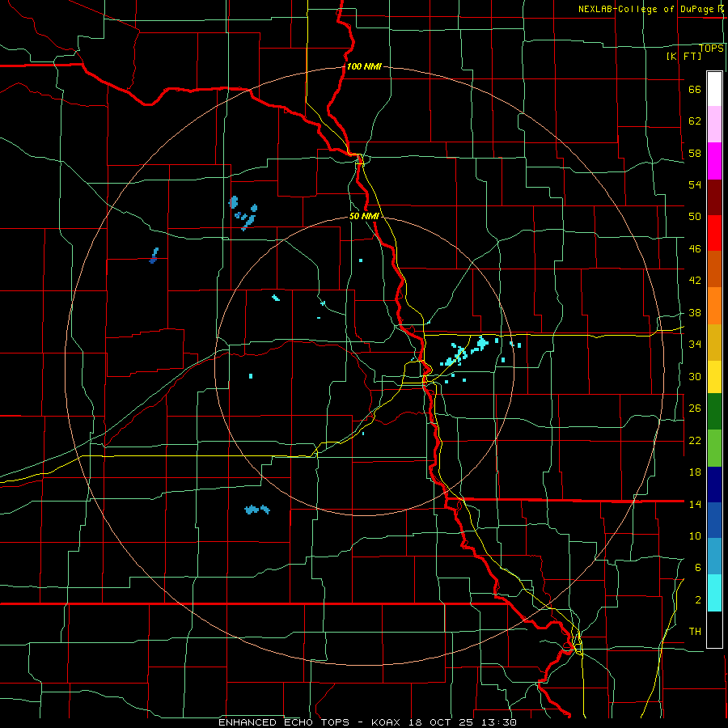Pick the dark green legend color band
728x728 pixels.
(714, 412)
